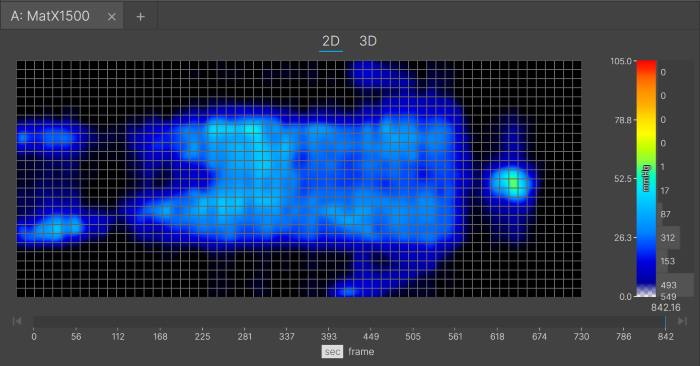Switch timeline units to sec

pyautogui.click(x=332, y=352)
